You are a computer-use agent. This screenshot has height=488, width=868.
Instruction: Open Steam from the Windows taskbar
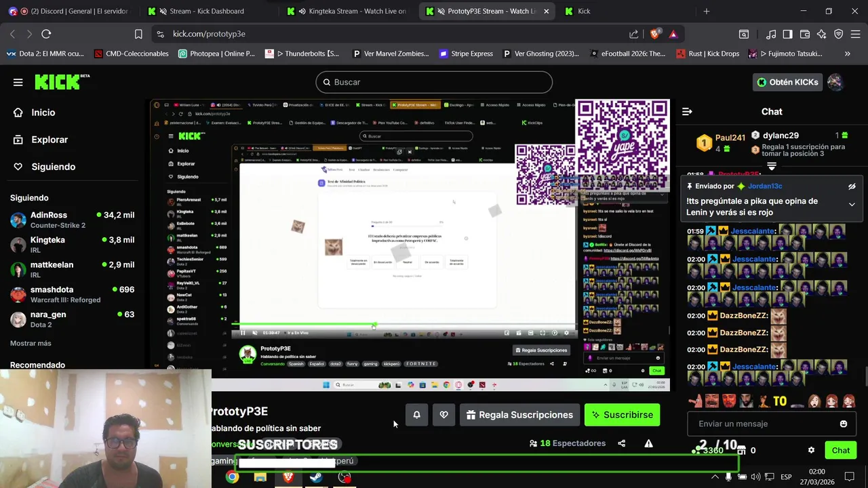[x=316, y=477]
